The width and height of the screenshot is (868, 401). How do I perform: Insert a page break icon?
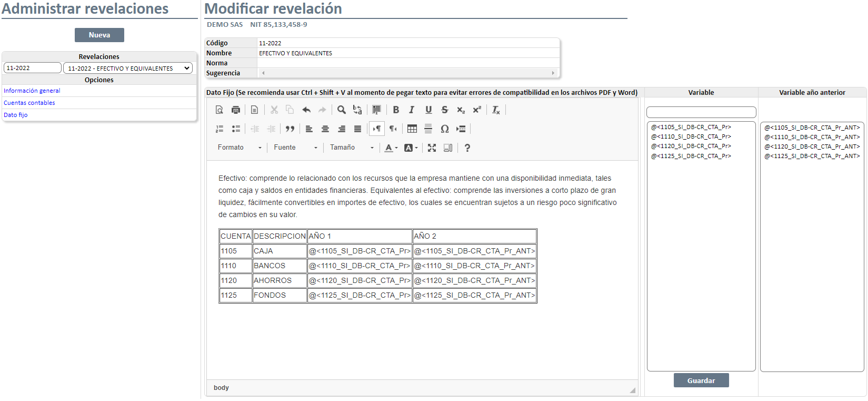[x=461, y=129]
